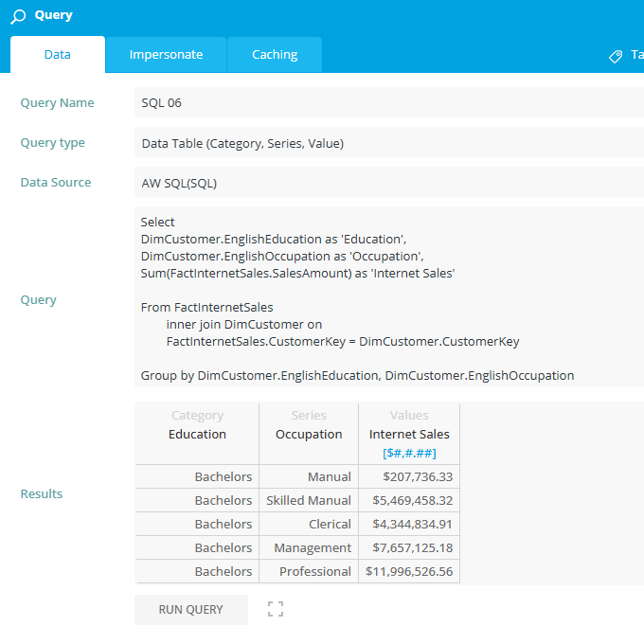
Task: Edit the Query Name field SQL 06
Action: click(389, 102)
